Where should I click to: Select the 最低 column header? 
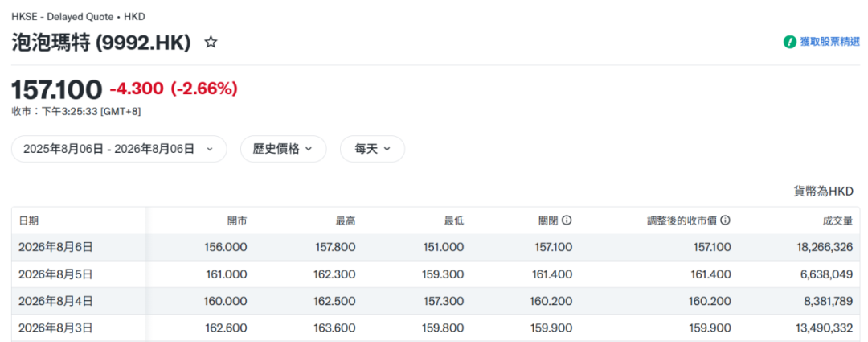[454, 220]
